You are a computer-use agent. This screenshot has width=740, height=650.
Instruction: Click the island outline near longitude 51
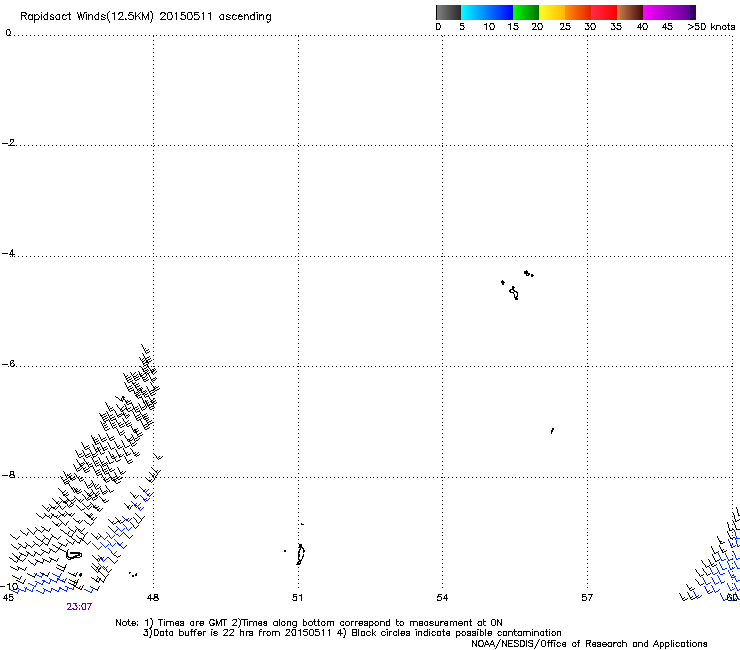[x=300, y=554]
